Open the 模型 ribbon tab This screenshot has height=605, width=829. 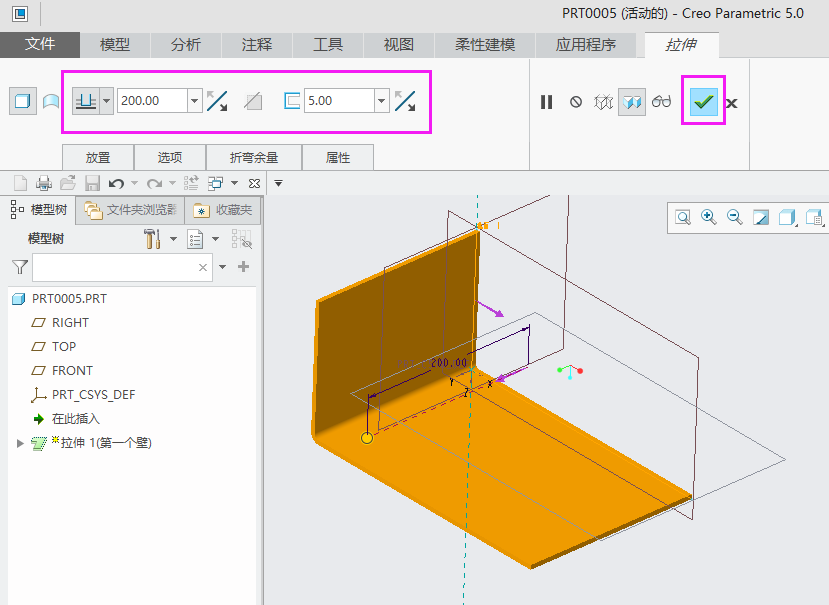(115, 45)
